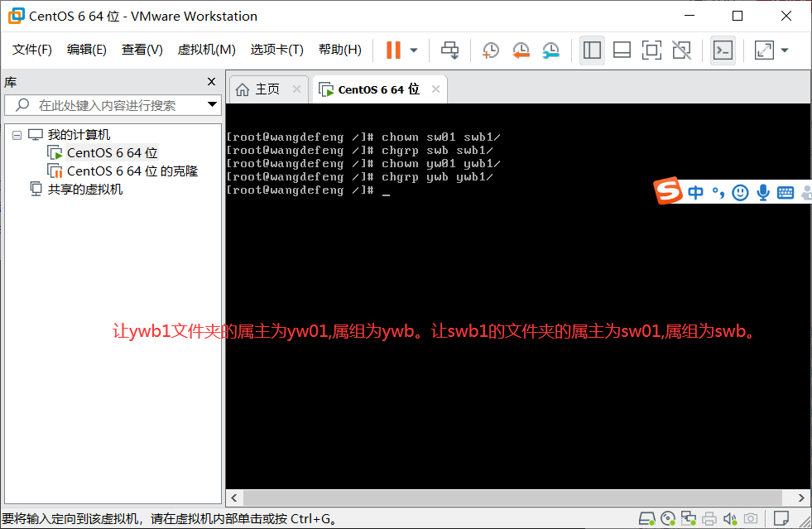Screen dimensions: 812x529
Task: Take a snapshot of the VM
Action: tap(490, 50)
